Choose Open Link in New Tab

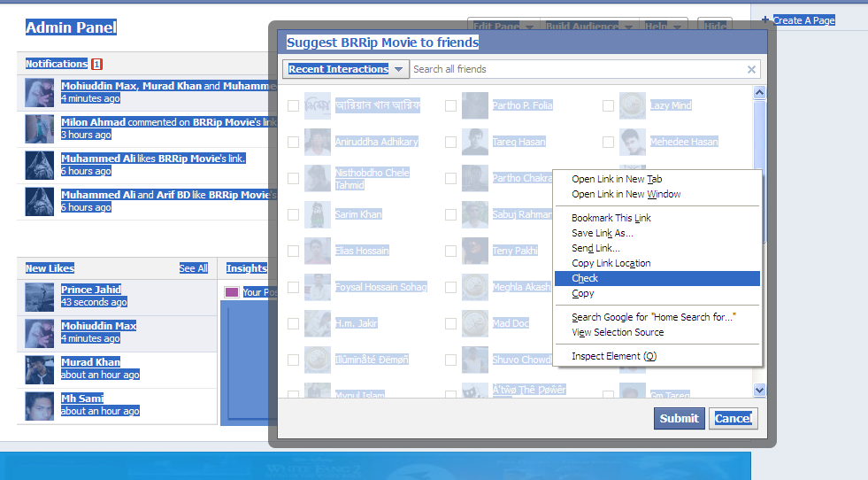pos(617,179)
